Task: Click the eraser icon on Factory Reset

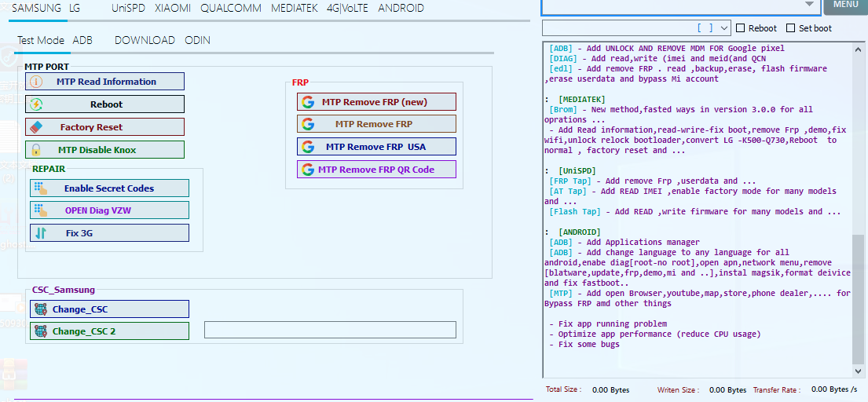Action: tap(36, 127)
